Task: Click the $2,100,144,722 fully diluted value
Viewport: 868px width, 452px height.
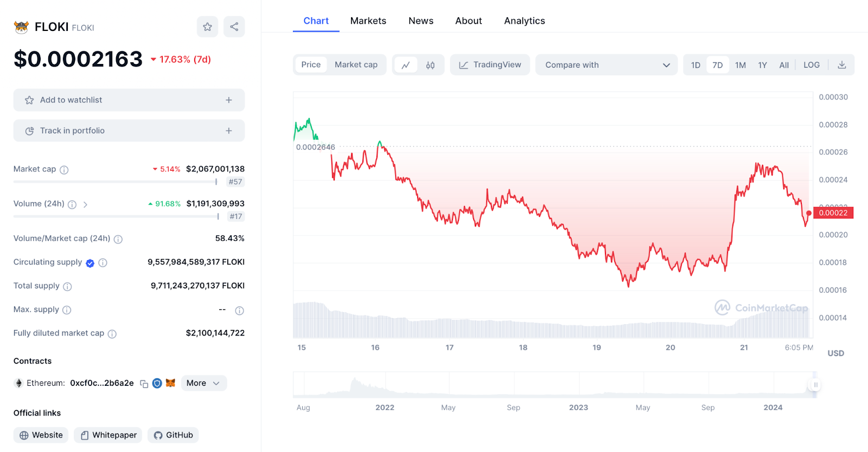Action: (215, 333)
